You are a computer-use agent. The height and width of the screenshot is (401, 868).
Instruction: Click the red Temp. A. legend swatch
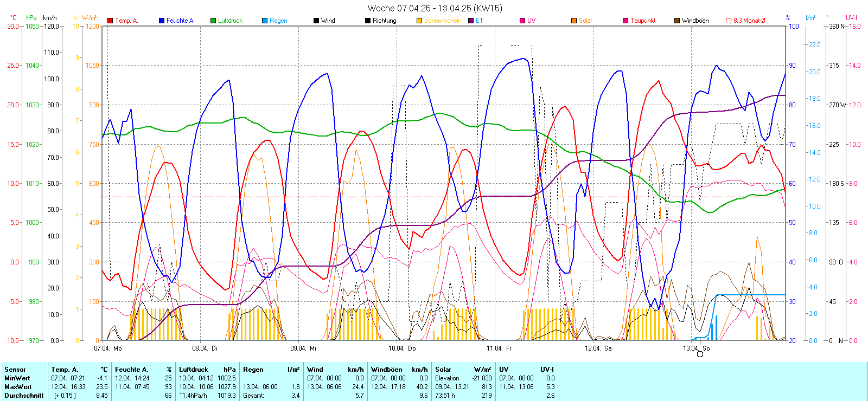pos(110,21)
